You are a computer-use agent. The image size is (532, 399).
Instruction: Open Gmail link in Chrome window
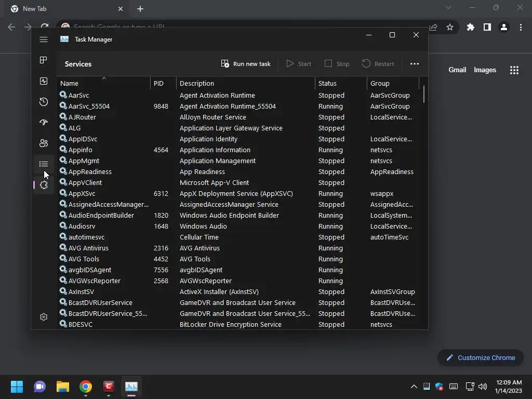click(457, 70)
